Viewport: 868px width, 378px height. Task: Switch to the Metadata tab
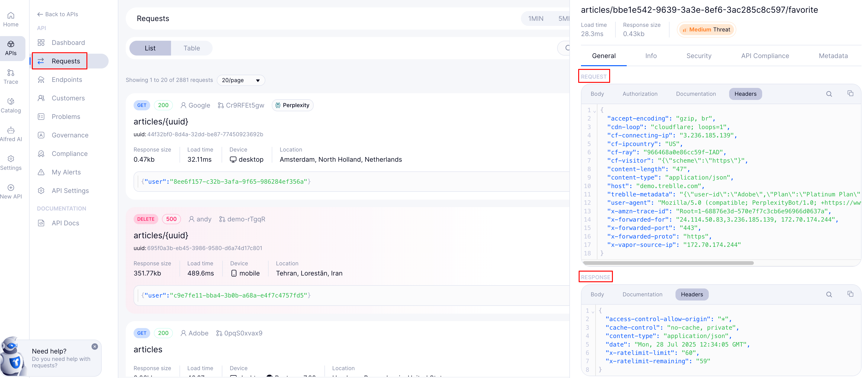pyautogui.click(x=833, y=56)
